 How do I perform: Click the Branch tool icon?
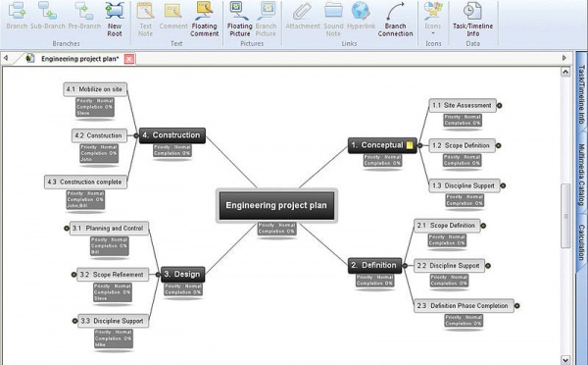point(17,11)
